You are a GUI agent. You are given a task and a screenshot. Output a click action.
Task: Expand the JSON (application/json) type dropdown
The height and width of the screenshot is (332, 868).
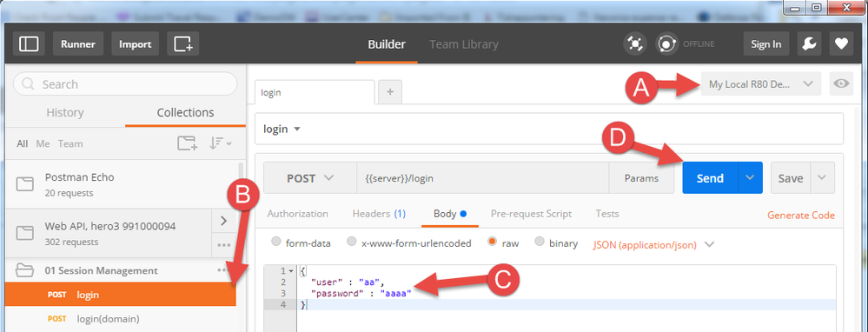click(653, 244)
